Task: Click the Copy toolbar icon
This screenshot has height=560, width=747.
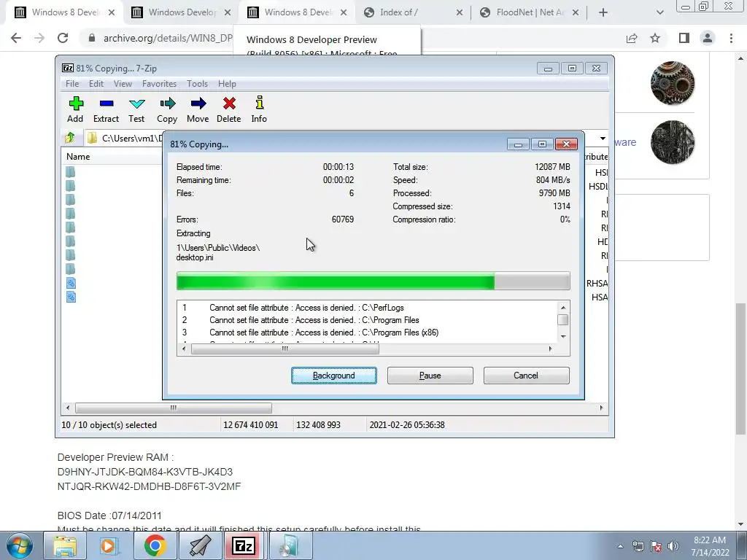Action: (x=167, y=109)
